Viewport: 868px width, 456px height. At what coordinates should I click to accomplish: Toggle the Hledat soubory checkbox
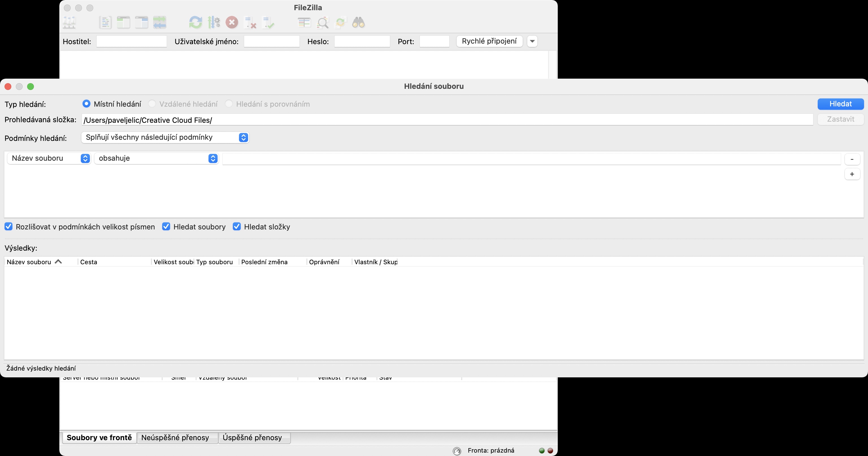pyautogui.click(x=166, y=227)
